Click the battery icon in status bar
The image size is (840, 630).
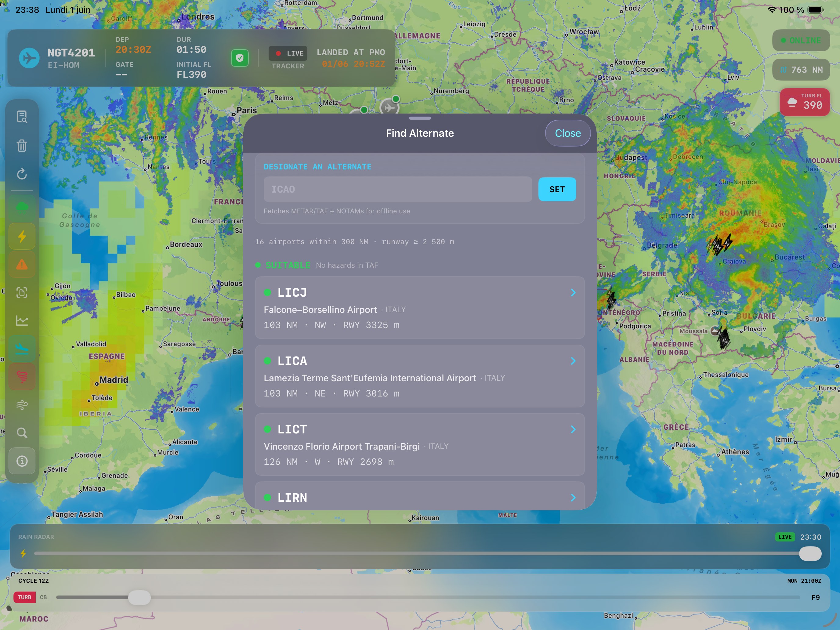point(816,10)
